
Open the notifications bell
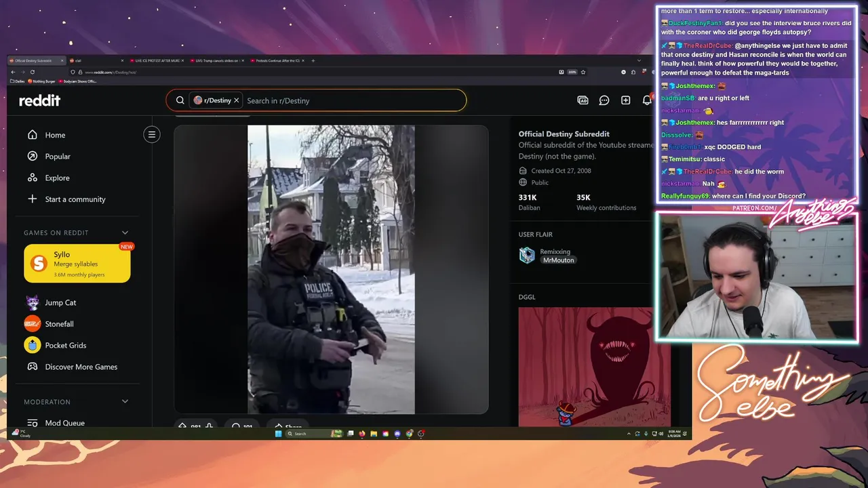click(648, 100)
